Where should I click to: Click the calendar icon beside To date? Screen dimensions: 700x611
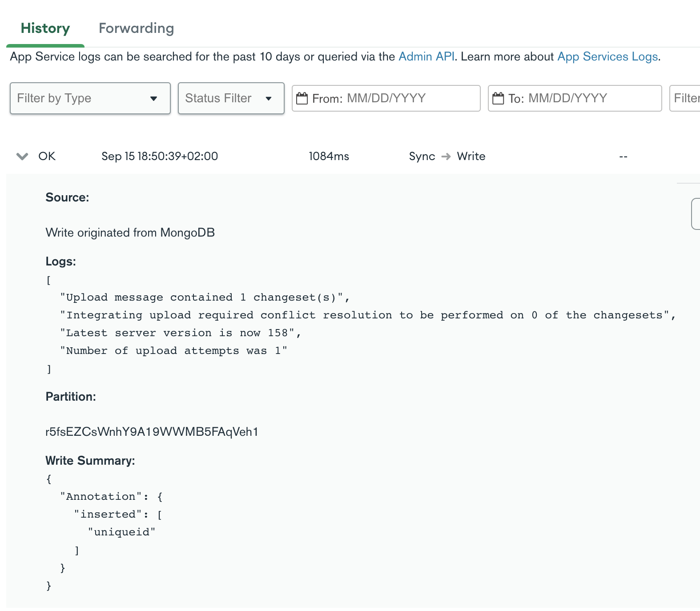tap(499, 98)
